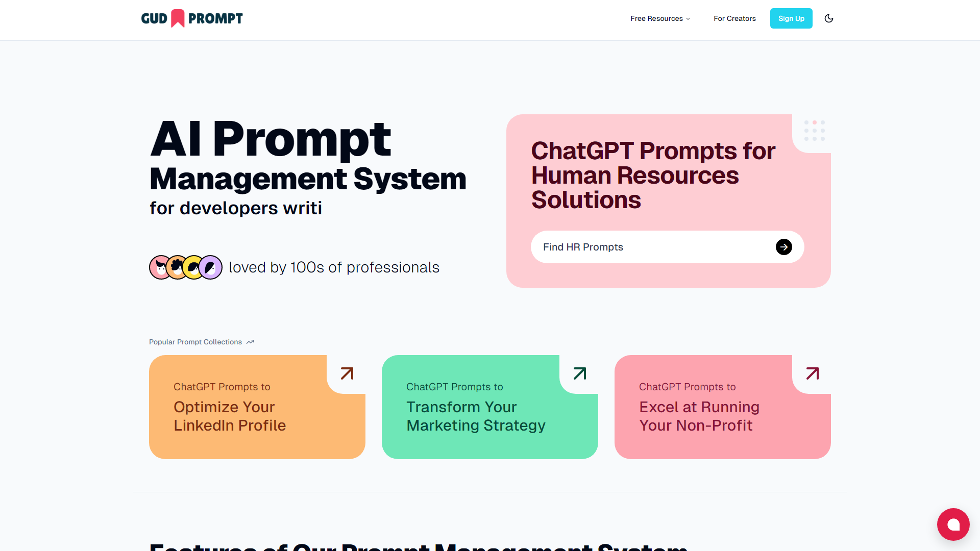980x551 pixels.
Task: Click the external link icon on Non-Profit card
Action: [813, 373]
